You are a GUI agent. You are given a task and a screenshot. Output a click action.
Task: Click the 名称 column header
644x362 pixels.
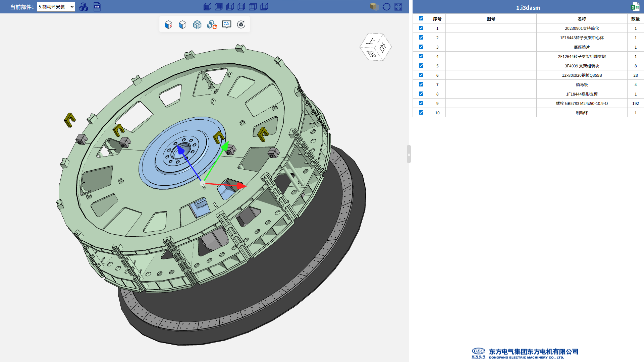click(x=582, y=19)
